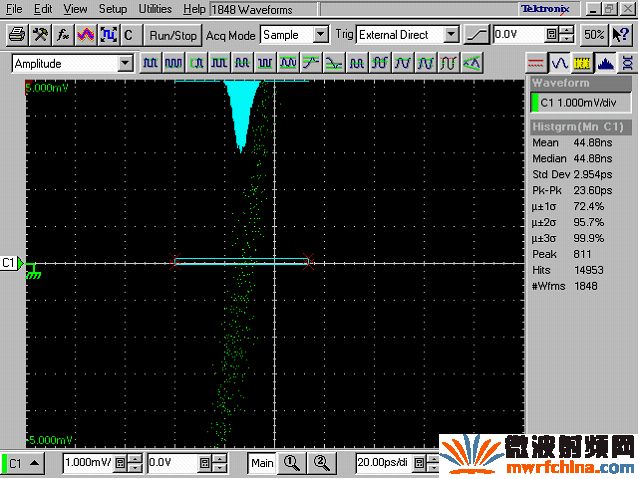Select the High measurement icon
This screenshot has width=639, height=479.
pyautogui.click(x=150, y=63)
